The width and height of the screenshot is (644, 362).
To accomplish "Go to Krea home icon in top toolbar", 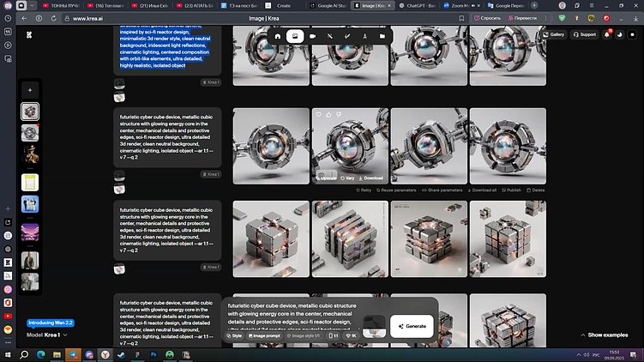I will pos(277,36).
